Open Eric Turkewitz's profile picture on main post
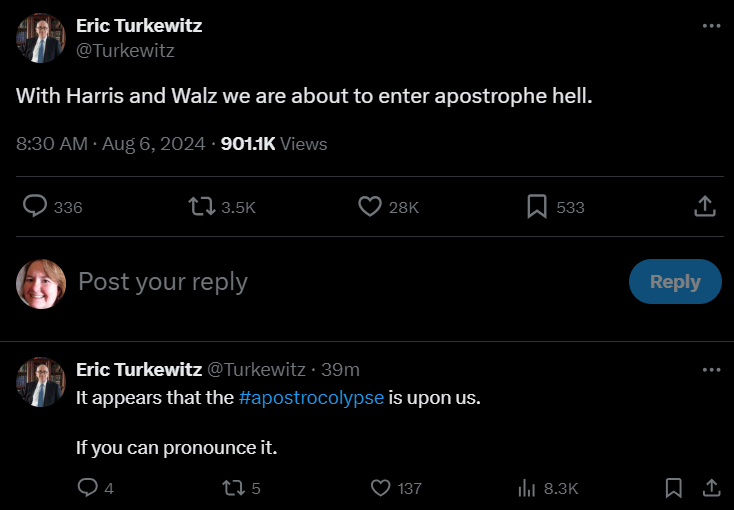Image resolution: width=734 pixels, height=510 pixels. tap(41, 38)
